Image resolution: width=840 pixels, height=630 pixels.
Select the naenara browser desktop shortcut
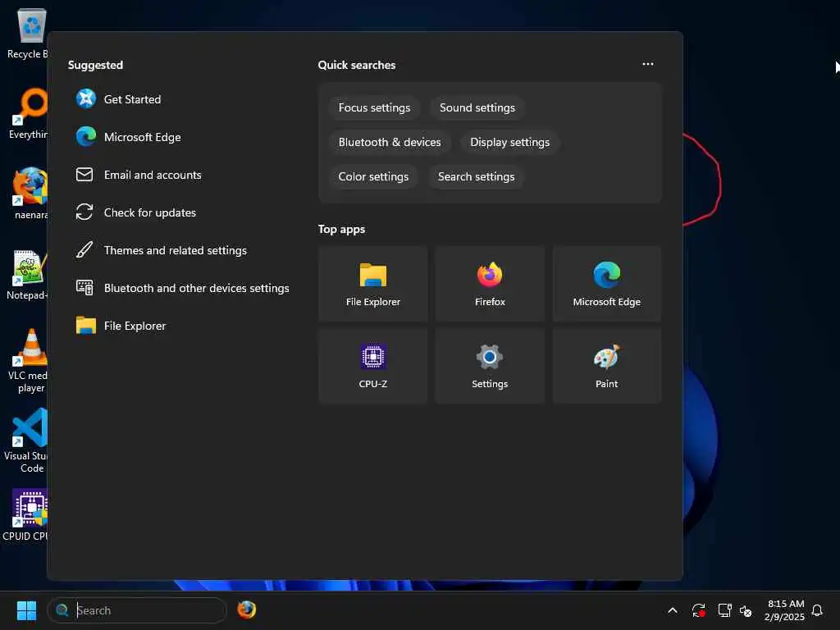tap(30, 194)
